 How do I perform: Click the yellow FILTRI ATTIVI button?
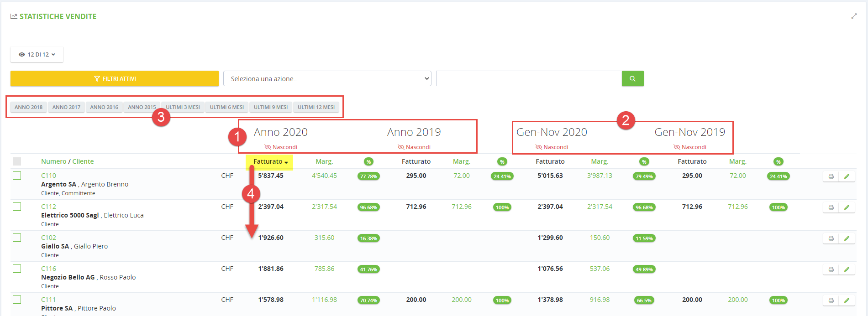click(x=115, y=78)
